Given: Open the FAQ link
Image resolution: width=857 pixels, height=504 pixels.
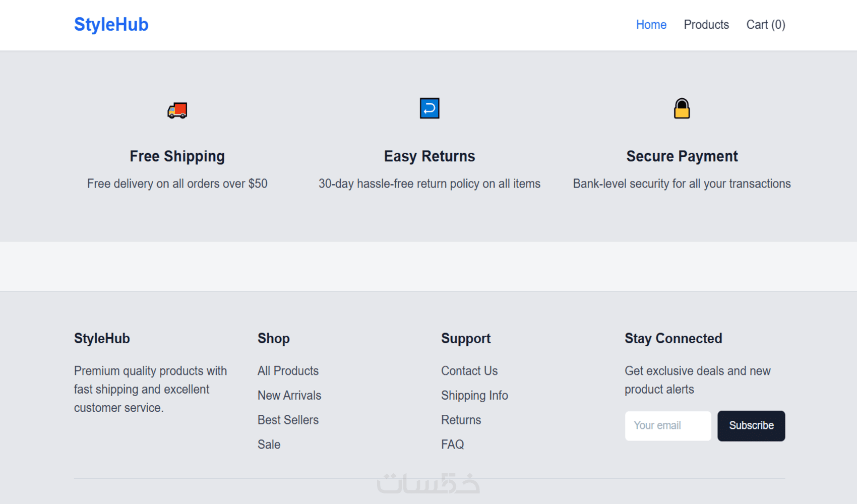Looking at the screenshot, I should coord(452,445).
